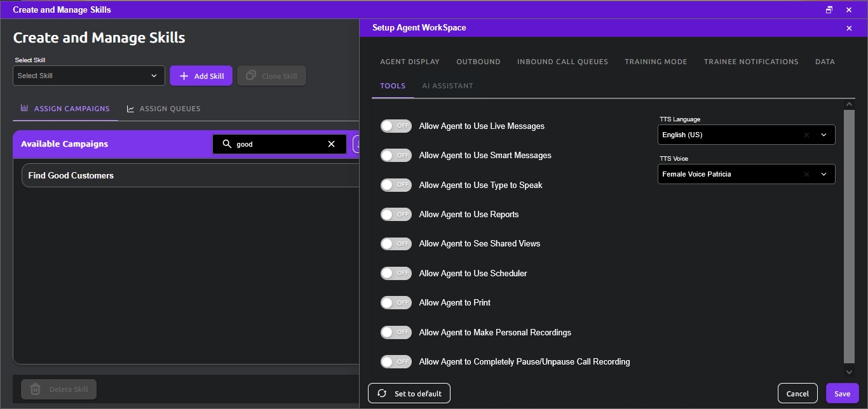The image size is (868, 409).
Task: Enable Allow Agent to Make Personal Recordings
Action: pyautogui.click(x=396, y=332)
